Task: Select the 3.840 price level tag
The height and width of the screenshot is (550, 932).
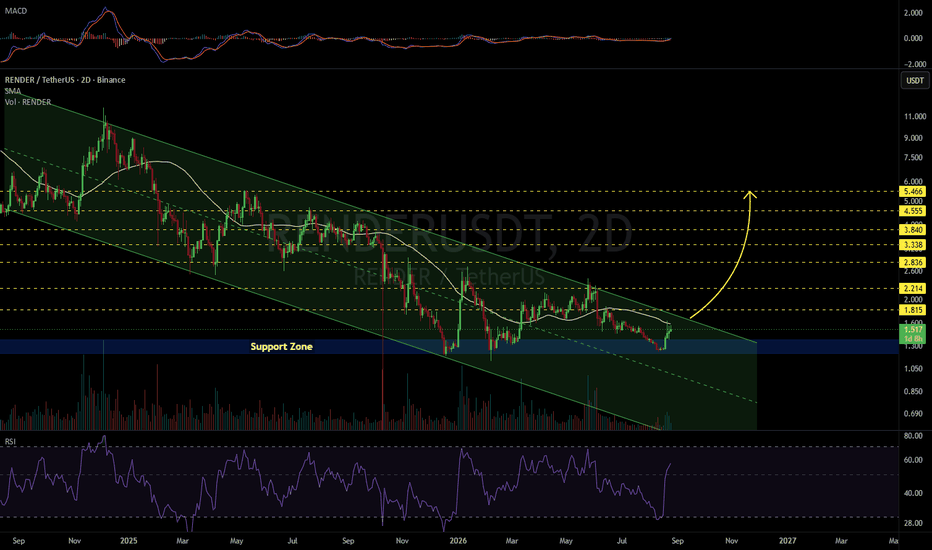Action: pos(912,230)
